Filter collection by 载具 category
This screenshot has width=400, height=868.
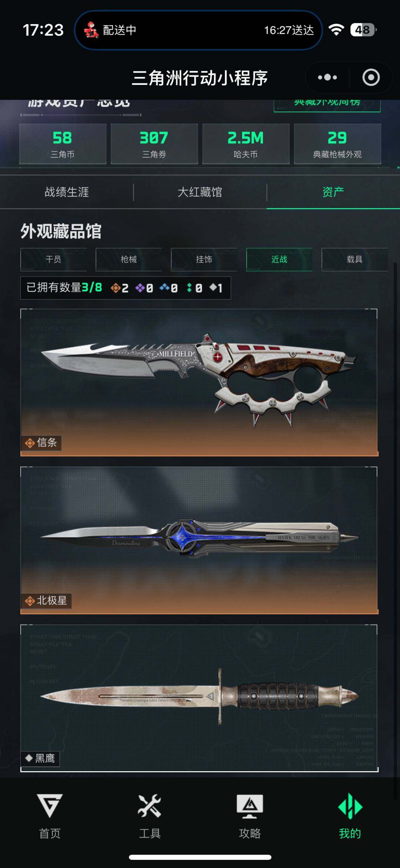(354, 260)
